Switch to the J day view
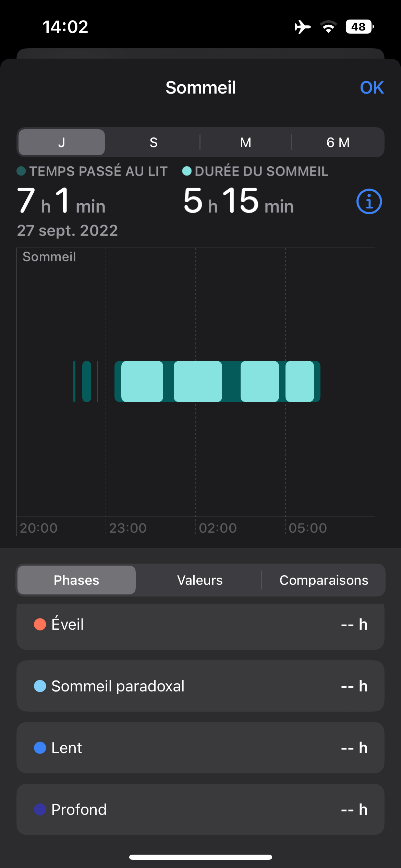 62,142
